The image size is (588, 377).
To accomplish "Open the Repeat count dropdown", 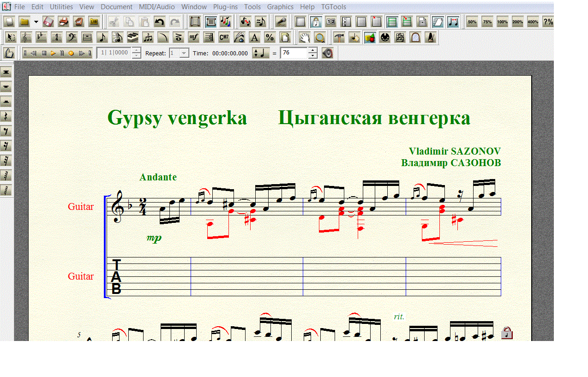I will point(184,53).
